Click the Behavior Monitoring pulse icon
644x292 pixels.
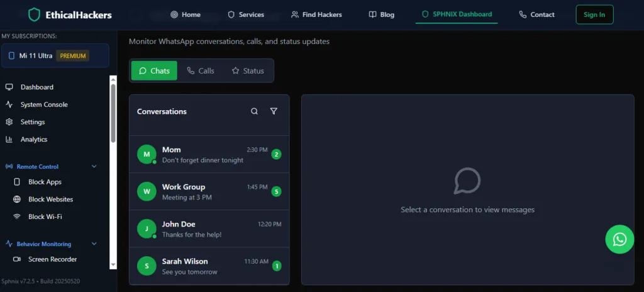[x=9, y=244]
